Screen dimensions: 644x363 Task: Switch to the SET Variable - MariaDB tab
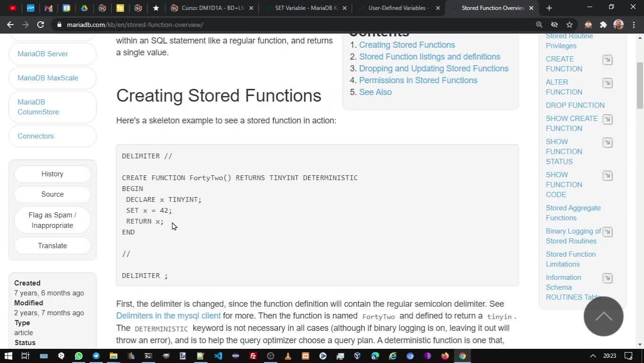click(x=306, y=8)
